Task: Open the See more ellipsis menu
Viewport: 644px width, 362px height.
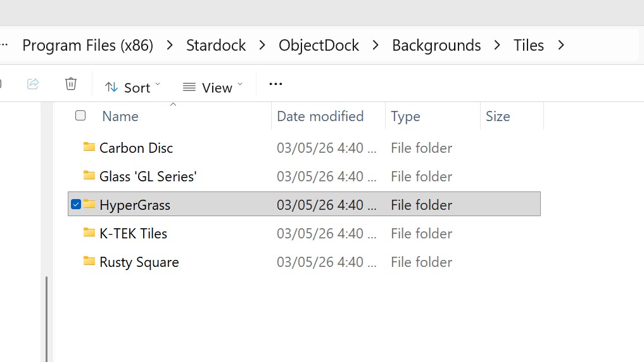Action: pos(275,84)
